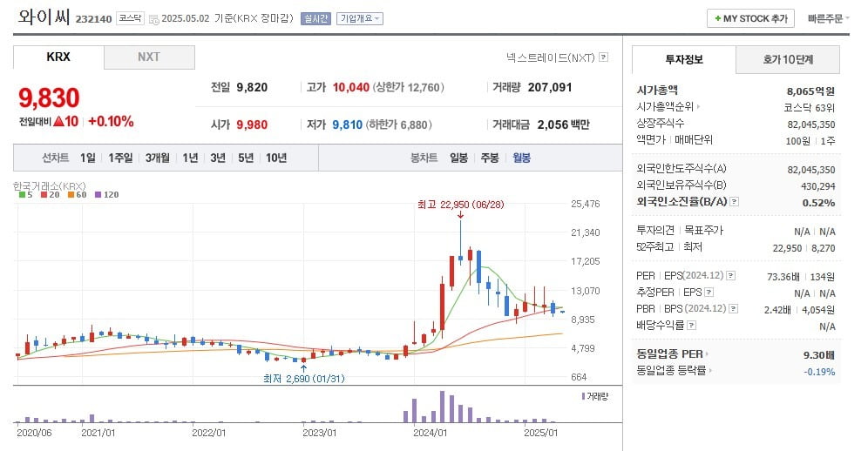
Task: Click the current price 9,830
Action: coord(50,98)
